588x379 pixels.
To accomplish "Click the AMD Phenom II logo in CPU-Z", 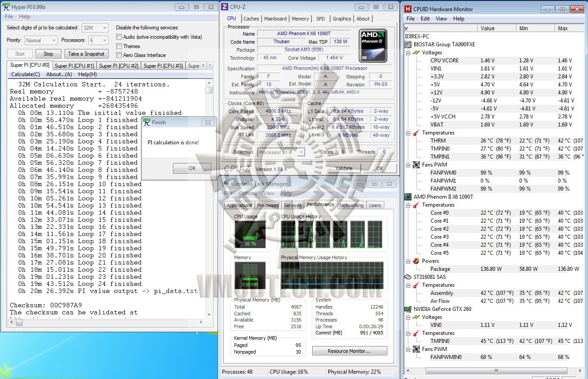I will 373,45.
